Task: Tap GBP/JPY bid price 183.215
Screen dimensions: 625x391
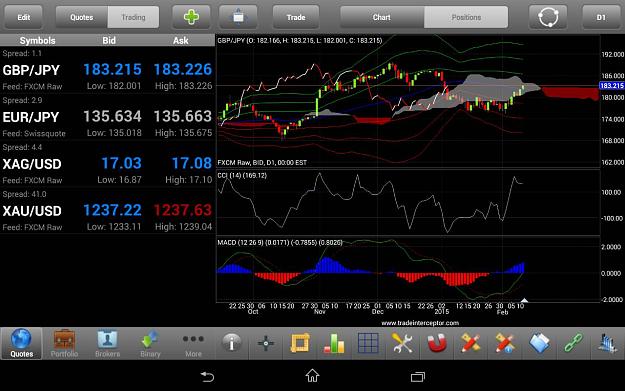Action: pyautogui.click(x=112, y=69)
